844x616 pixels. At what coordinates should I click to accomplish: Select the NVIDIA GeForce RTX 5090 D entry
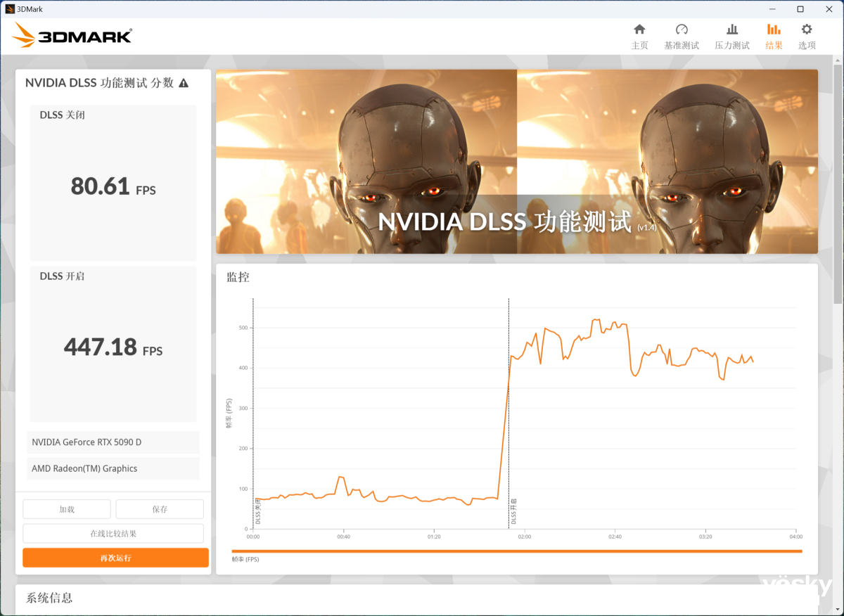point(113,442)
